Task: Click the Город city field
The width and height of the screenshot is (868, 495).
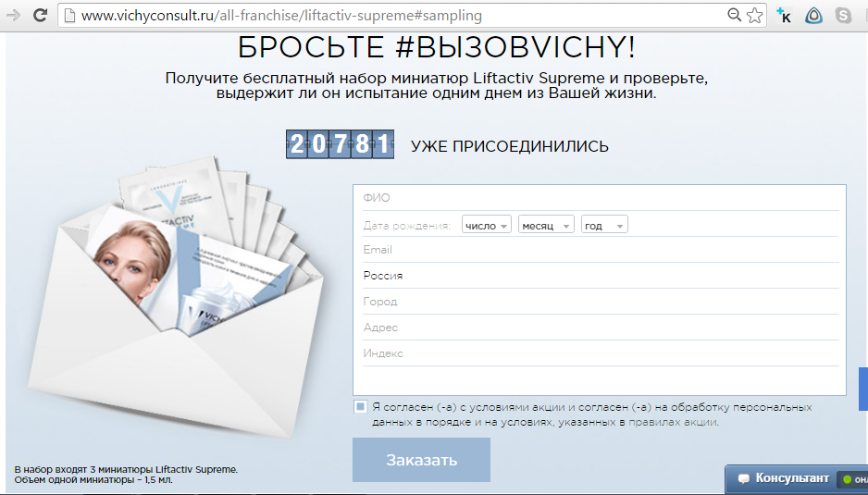Action: [601, 302]
